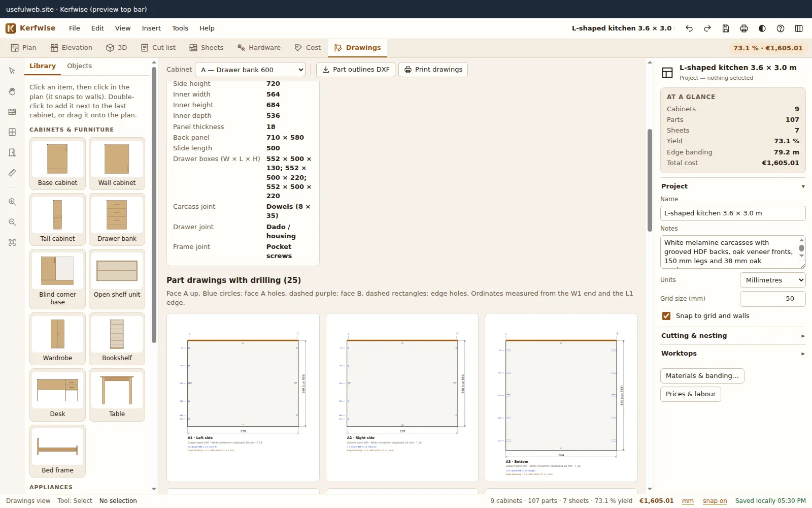812x508 pixels.
Task: Toggle mm units in status bar
Action: point(688,501)
